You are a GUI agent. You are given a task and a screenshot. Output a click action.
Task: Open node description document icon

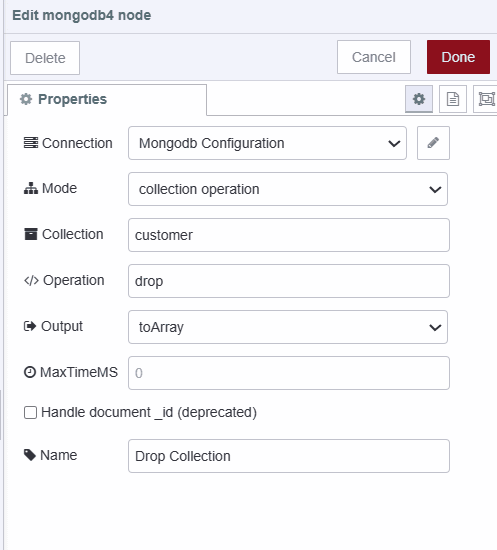click(453, 99)
